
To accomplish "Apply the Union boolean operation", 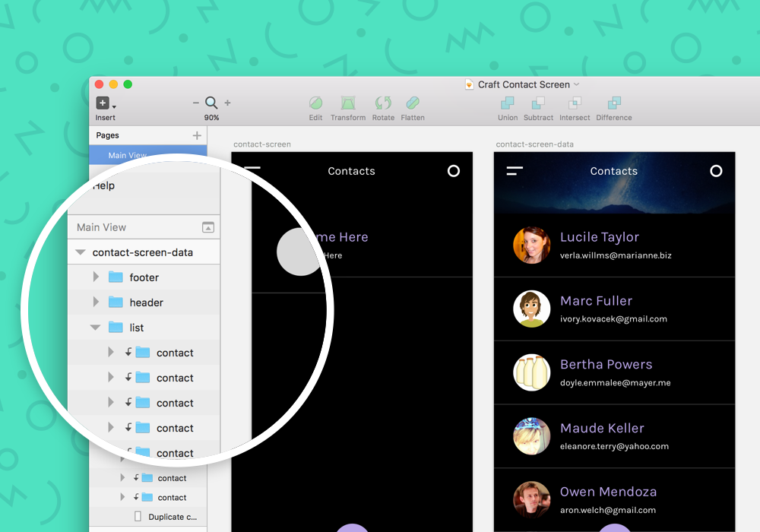I will tap(508, 106).
